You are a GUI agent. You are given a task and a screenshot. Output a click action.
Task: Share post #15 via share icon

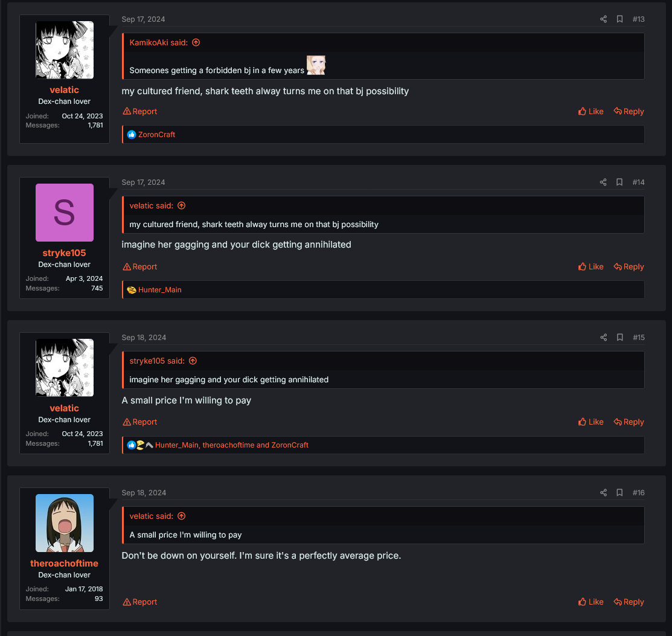coord(603,338)
